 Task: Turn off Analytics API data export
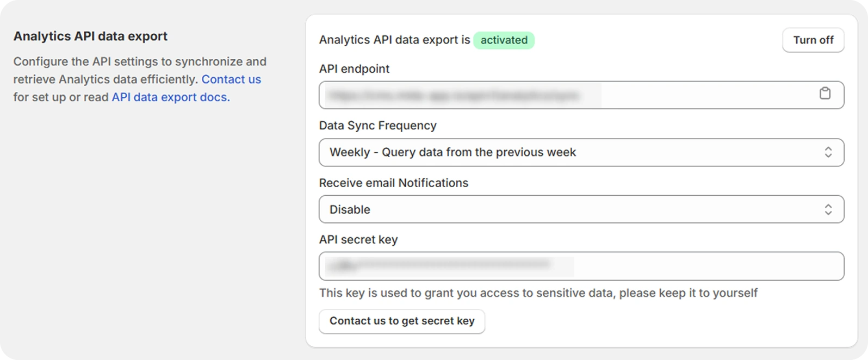[x=813, y=40]
